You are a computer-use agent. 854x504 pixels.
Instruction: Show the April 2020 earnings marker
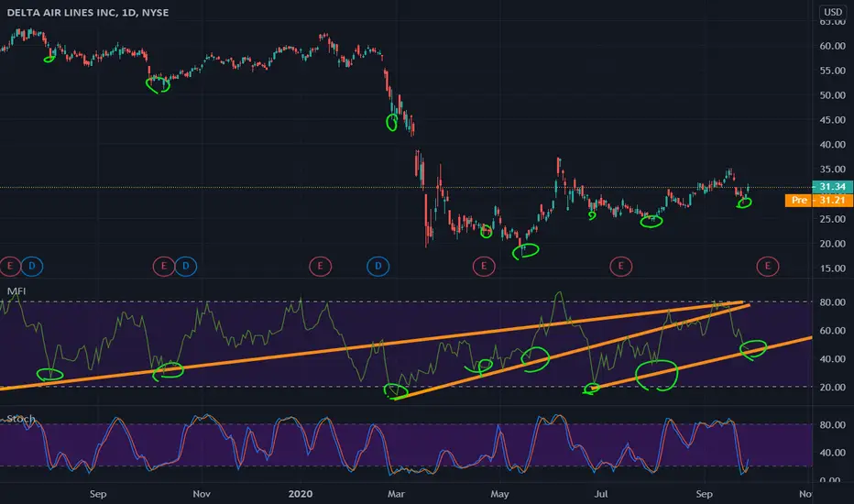coord(484,266)
